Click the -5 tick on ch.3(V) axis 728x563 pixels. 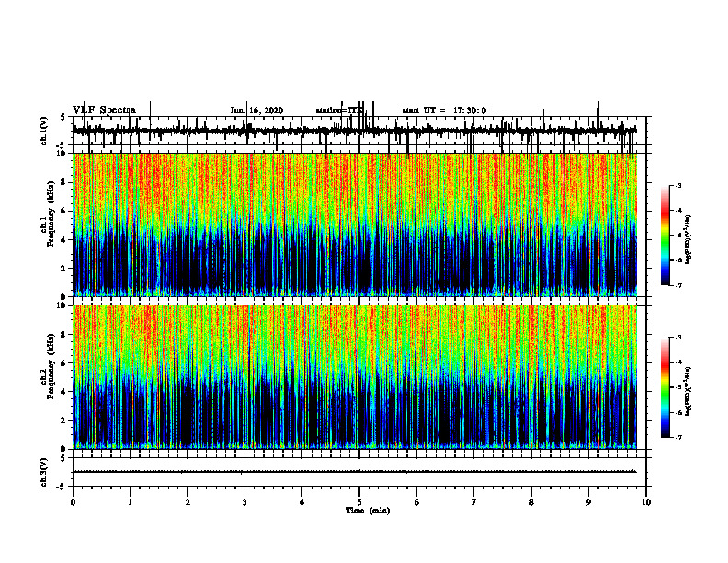coord(62,487)
